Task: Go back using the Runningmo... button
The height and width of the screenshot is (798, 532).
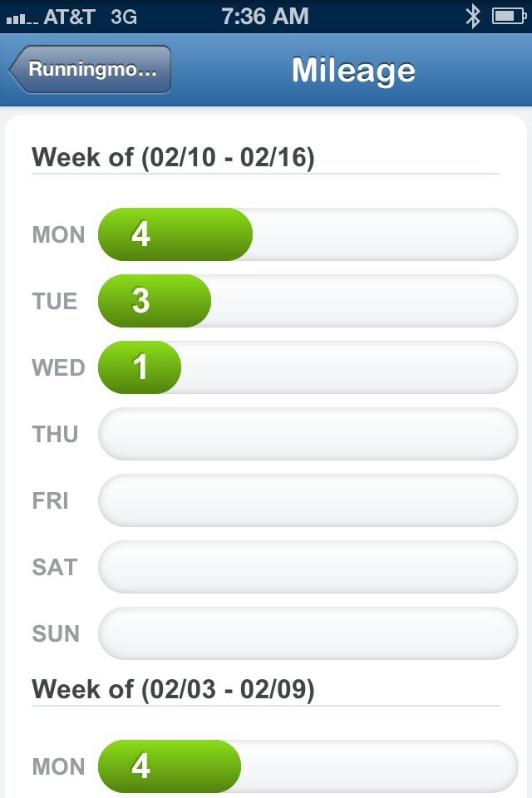Action: pyautogui.click(x=90, y=69)
